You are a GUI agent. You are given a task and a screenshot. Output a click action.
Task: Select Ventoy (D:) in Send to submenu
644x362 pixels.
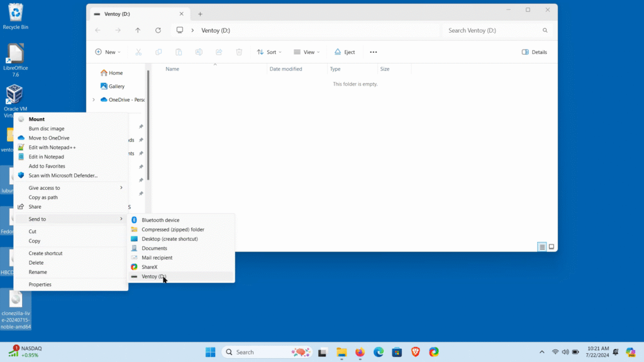point(154,277)
